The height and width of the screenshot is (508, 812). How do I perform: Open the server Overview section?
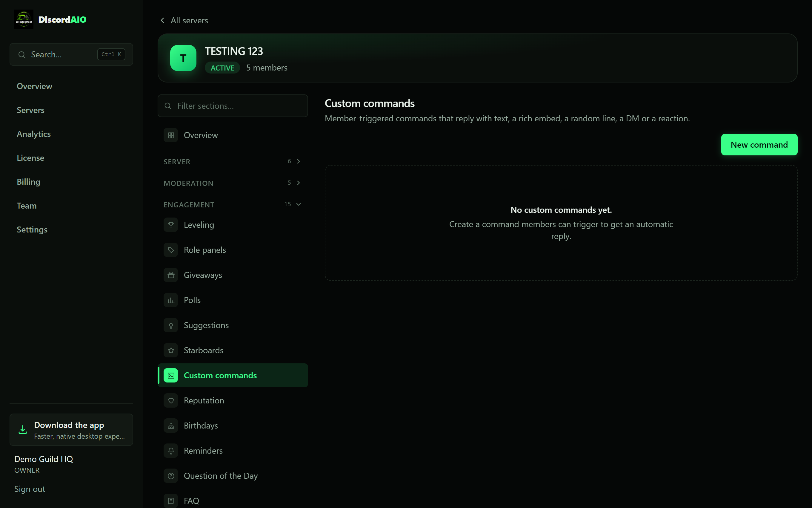[233, 135]
